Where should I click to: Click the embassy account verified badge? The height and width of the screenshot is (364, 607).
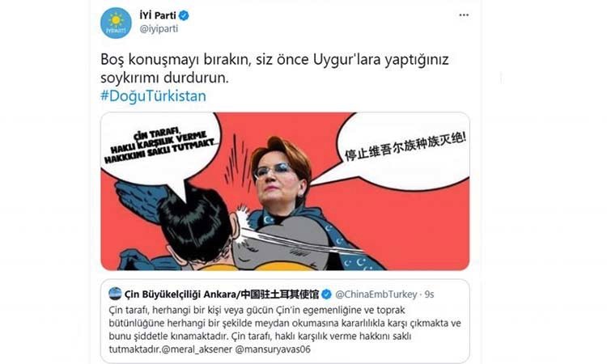[326, 294]
